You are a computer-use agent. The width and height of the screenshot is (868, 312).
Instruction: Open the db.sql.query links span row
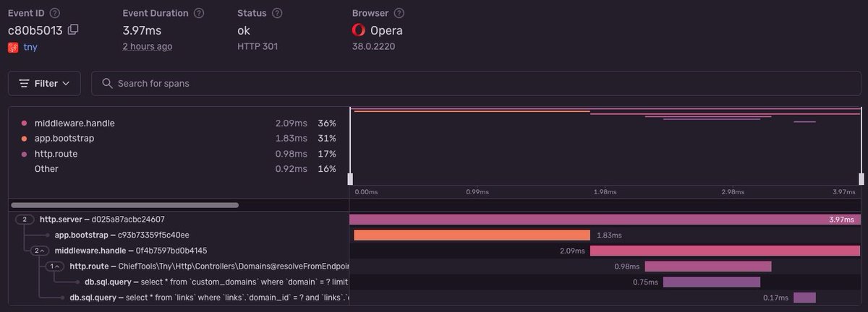pos(434,298)
